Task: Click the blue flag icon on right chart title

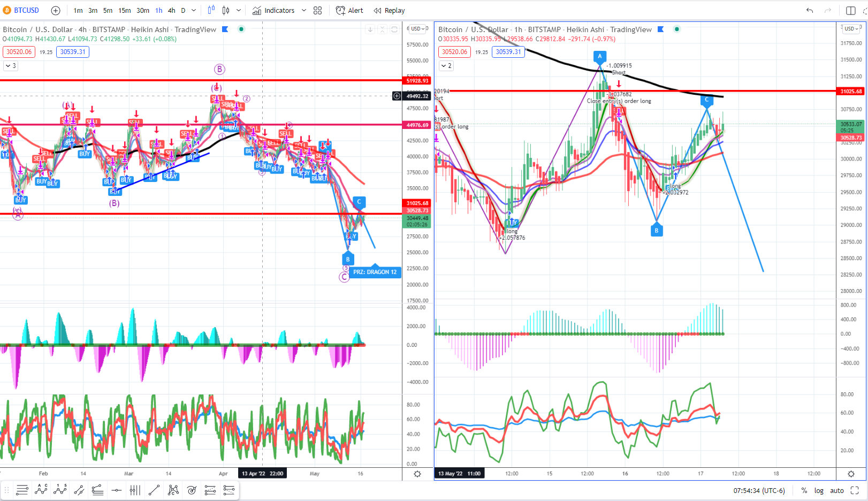Action: pyautogui.click(x=661, y=29)
